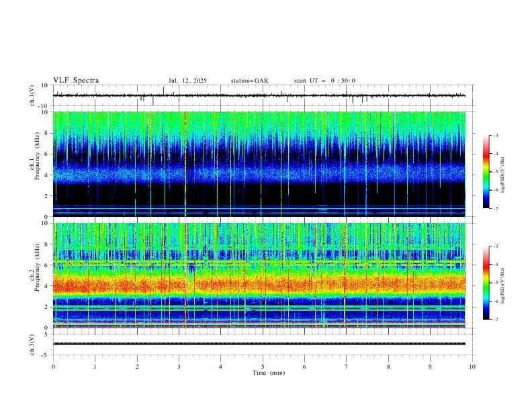Click time axis tick label "0"

(53, 367)
